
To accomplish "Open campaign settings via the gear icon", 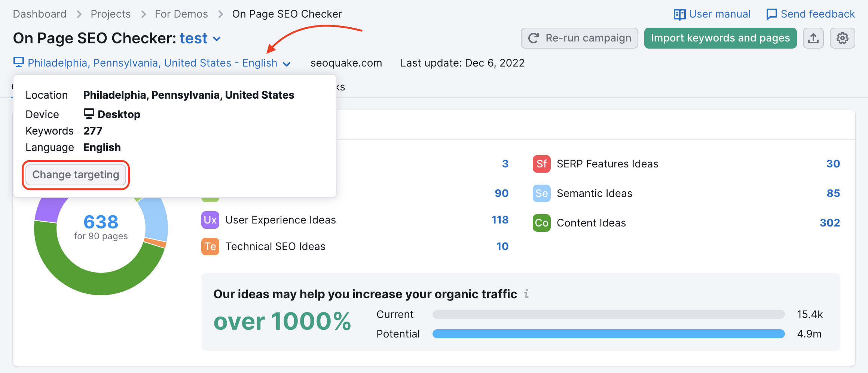I will click(x=842, y=38).
